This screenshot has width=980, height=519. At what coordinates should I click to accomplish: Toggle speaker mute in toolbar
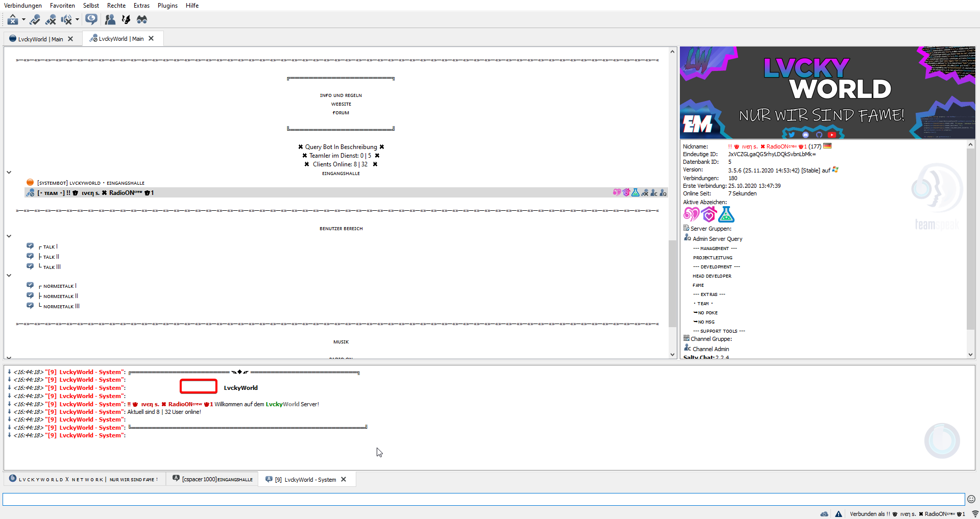66,19
